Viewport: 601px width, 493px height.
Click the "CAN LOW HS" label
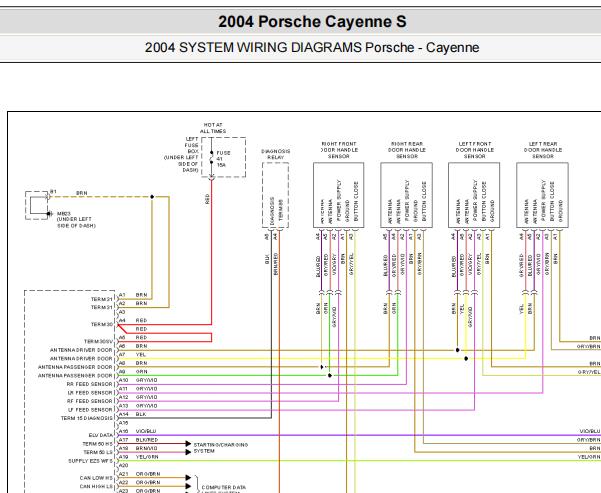[96, 478]
